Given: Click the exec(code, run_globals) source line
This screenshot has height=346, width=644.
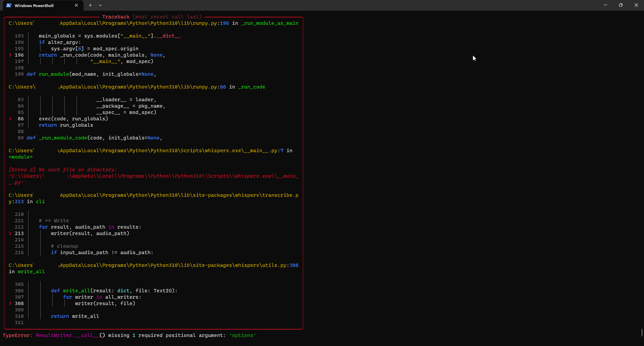Looking at the screenshot, I should [x=73, y=119].
